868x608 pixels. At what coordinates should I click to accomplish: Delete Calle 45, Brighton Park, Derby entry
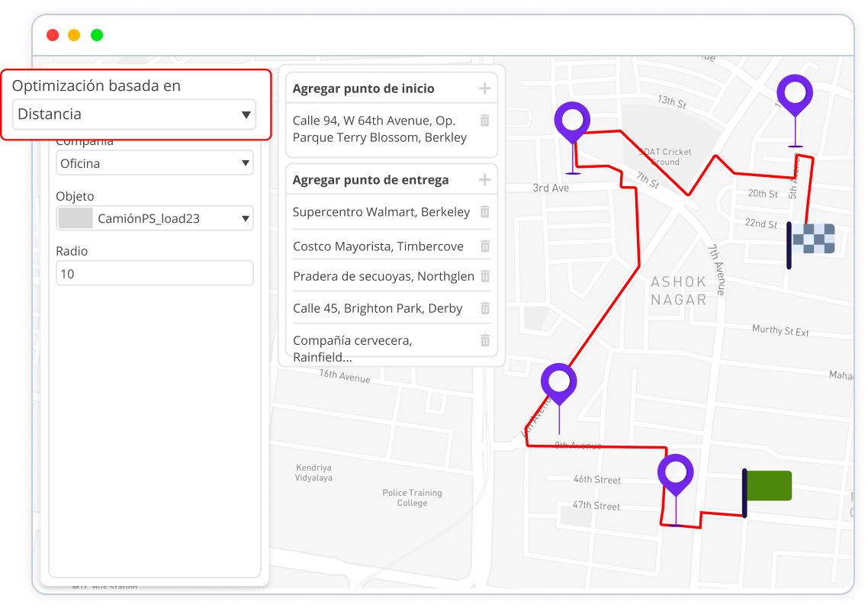click(x=485, y=308)
